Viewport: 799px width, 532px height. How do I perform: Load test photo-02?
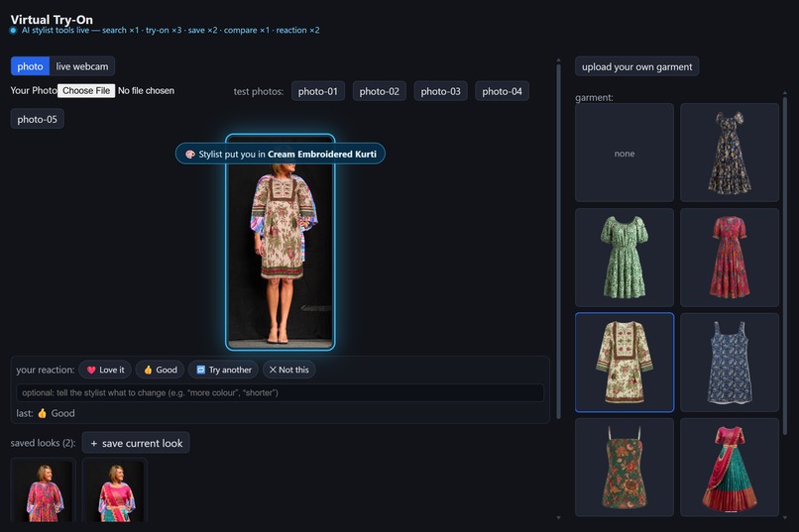[379, 91]
